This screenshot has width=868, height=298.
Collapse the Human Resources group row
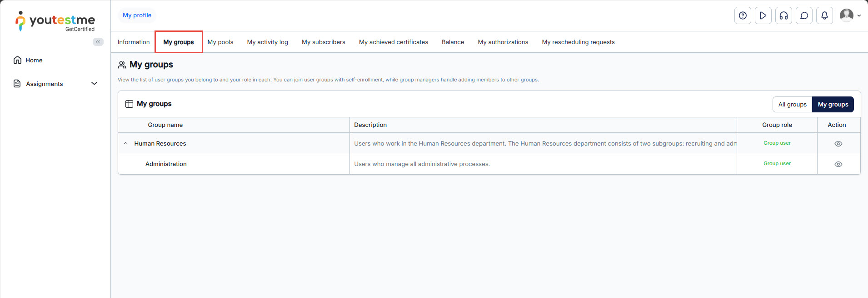pos(126,143)
